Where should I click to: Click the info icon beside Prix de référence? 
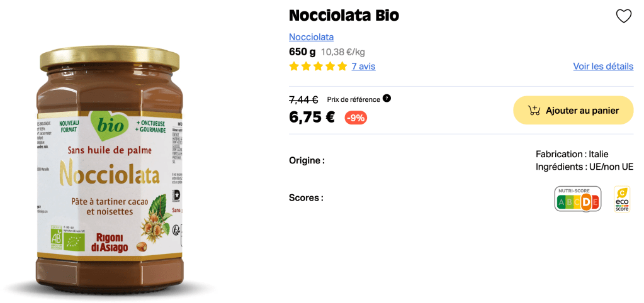coord(387,98)
